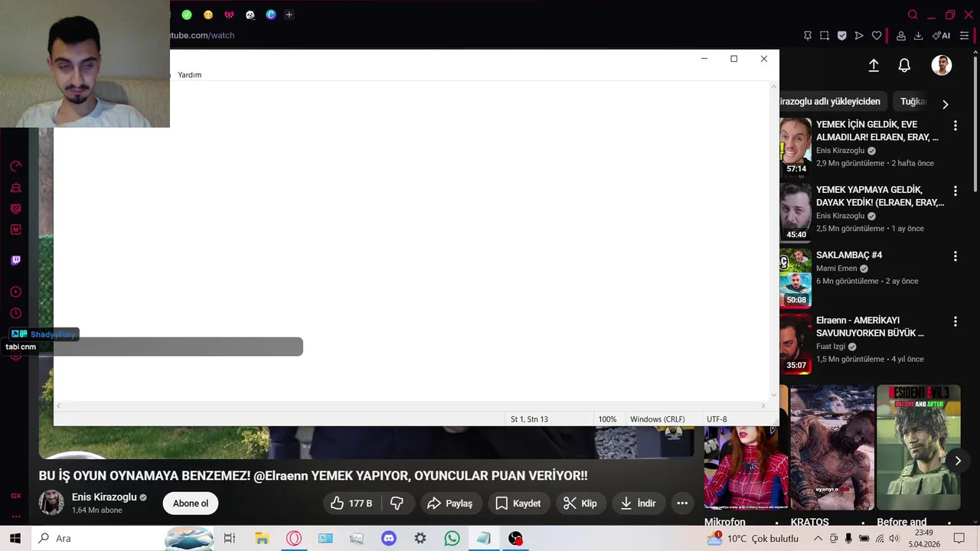Like the video showing 177 B
This screenshot has width=980, height=551.
(351, 504)
